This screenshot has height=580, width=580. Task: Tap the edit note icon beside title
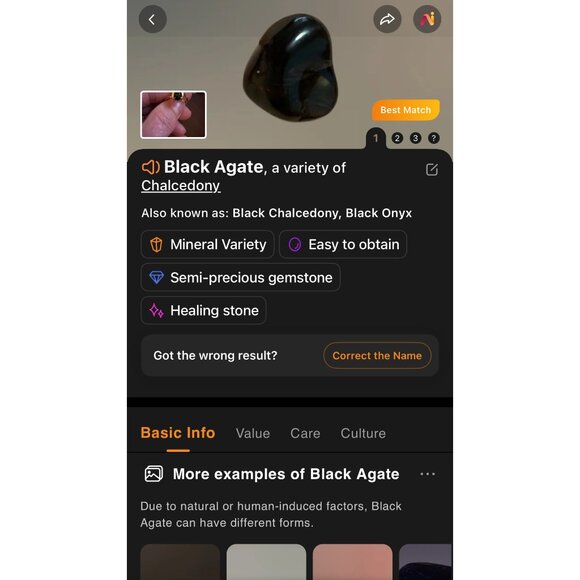[432, 169]
